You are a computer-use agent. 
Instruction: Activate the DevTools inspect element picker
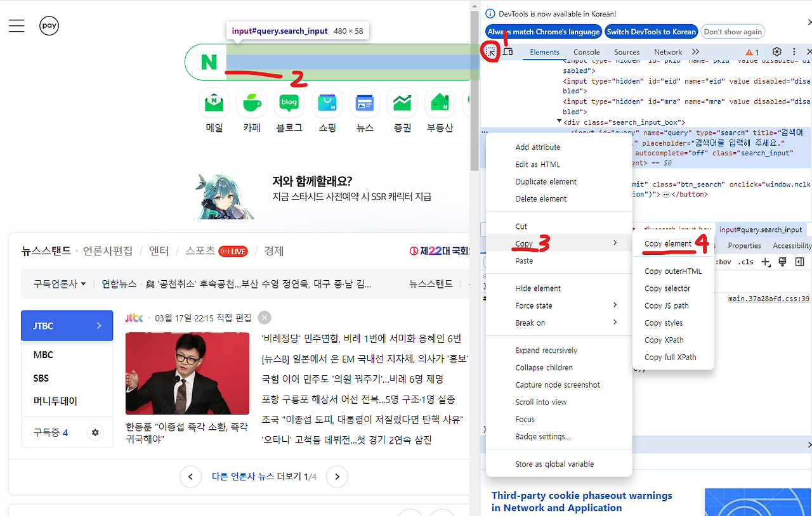click(x=491, y=51)
